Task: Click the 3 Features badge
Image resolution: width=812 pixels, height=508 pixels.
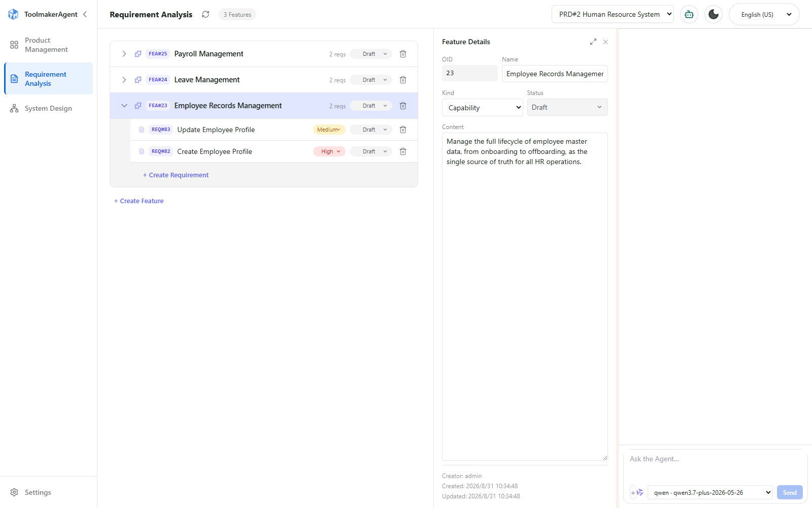Action: 238,15
